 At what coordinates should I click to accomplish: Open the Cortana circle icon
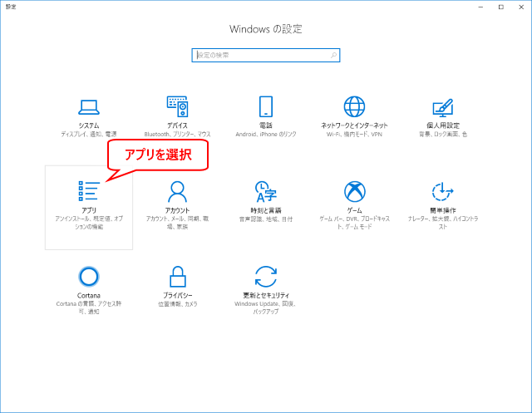point(89,277)
